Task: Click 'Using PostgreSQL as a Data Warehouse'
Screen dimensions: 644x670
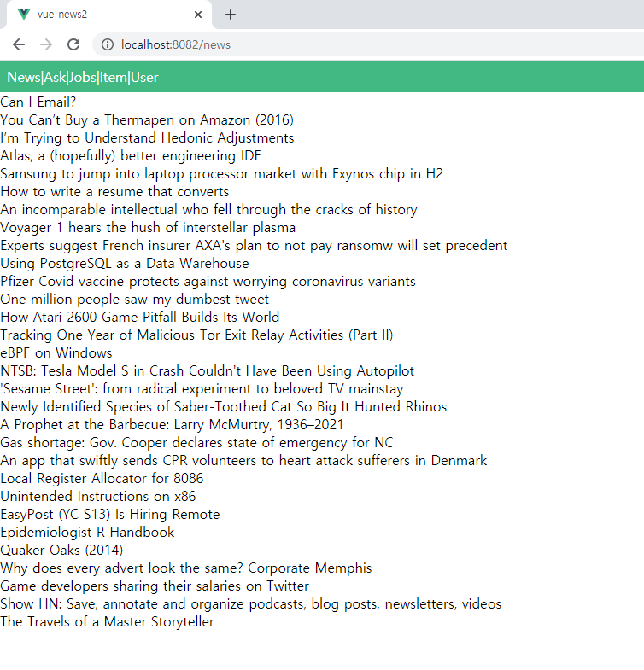Action: 125,264
